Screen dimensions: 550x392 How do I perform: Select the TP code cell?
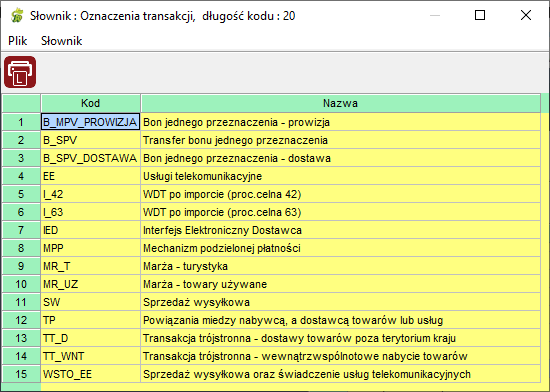click(x=90, y=320)
